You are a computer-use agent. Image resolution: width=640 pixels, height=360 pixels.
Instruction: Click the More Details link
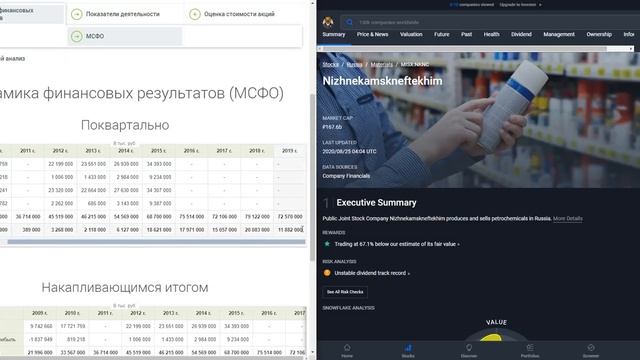click(567, 218)
